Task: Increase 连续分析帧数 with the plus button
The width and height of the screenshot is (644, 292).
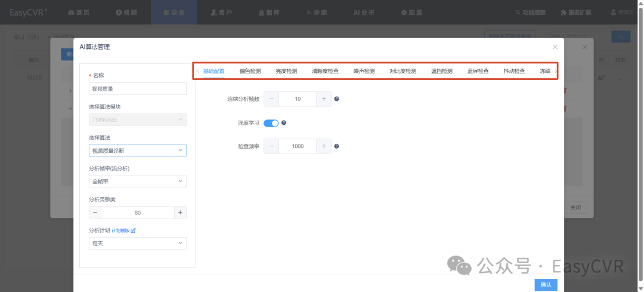Action: [324, 99]
